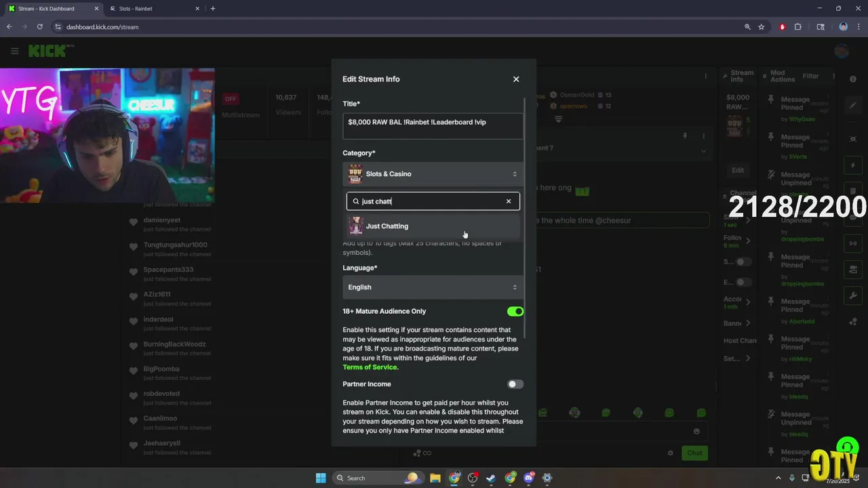Toggle the S... switch in channel settings
868x488 pixels.
744,262
